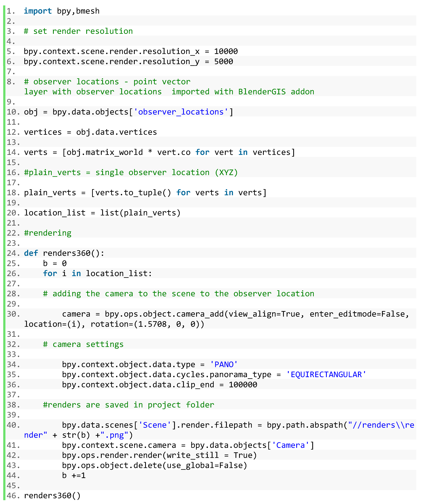Click the 'EQUIRECTANGULAR' string value
Screen dimensions: 421x504
pos(326,374)
